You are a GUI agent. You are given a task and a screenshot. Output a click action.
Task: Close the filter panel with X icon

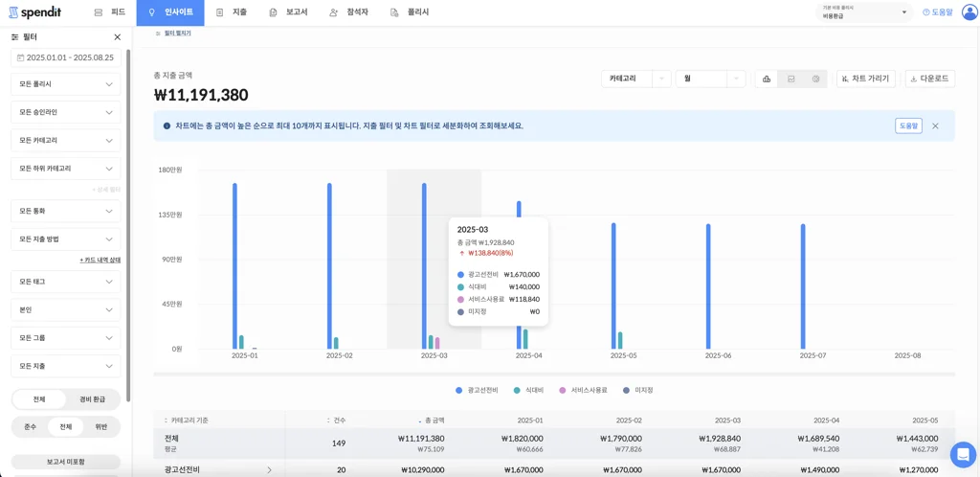coord(118,37)
